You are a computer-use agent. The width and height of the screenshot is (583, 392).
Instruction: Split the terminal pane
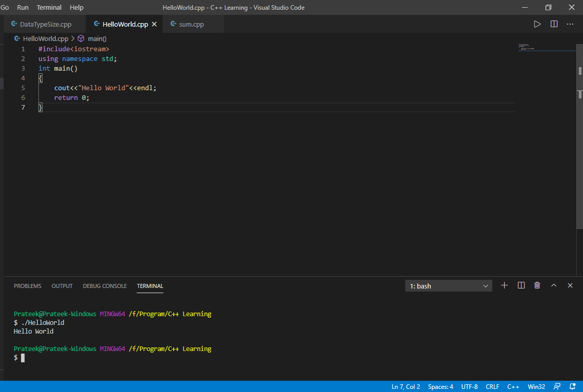521,285
